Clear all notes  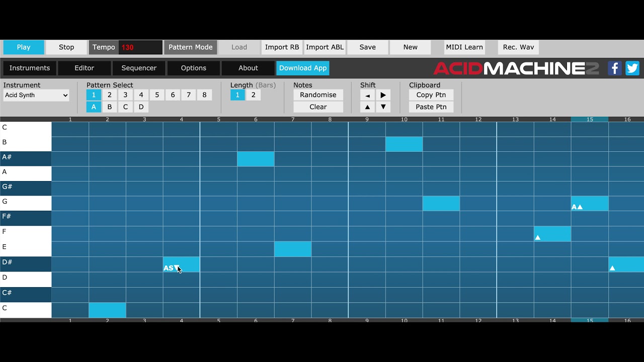[318, 107]
